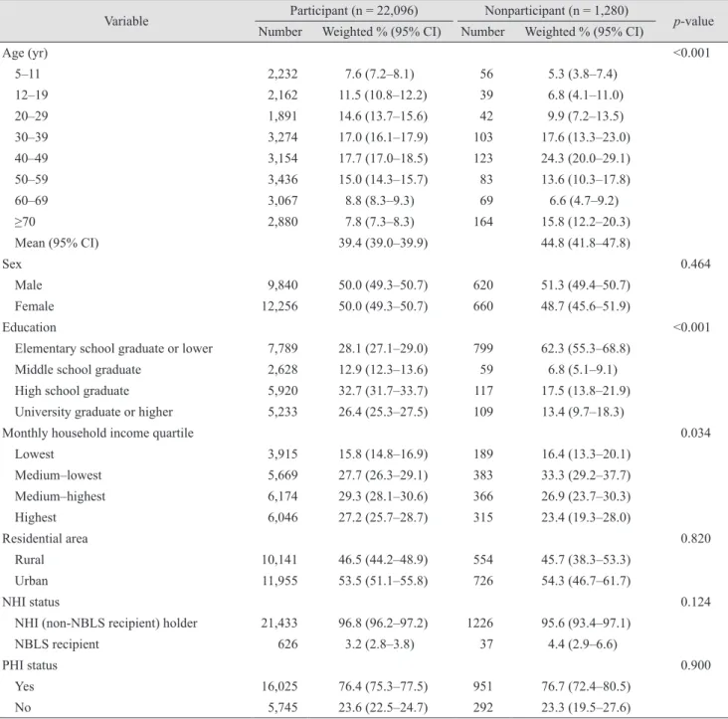
Task: Click the 'Highest' income row label
Action: pyautogui.click(x=35, y=517)
